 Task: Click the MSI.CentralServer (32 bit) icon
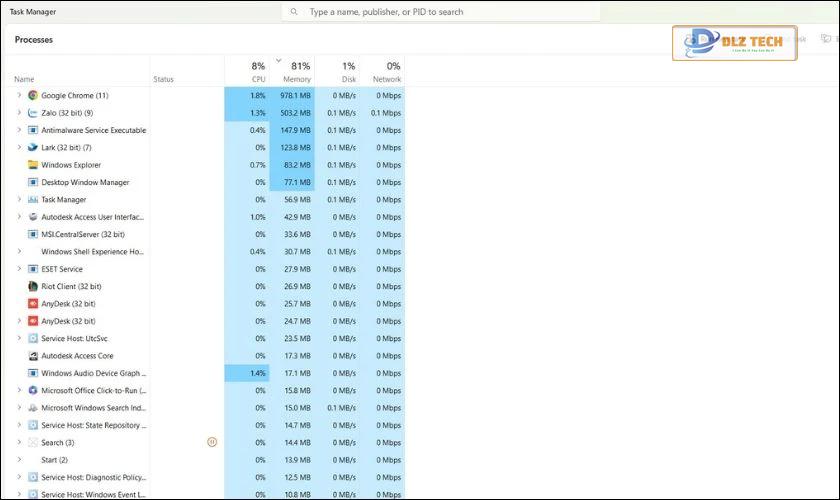(33, 234)
